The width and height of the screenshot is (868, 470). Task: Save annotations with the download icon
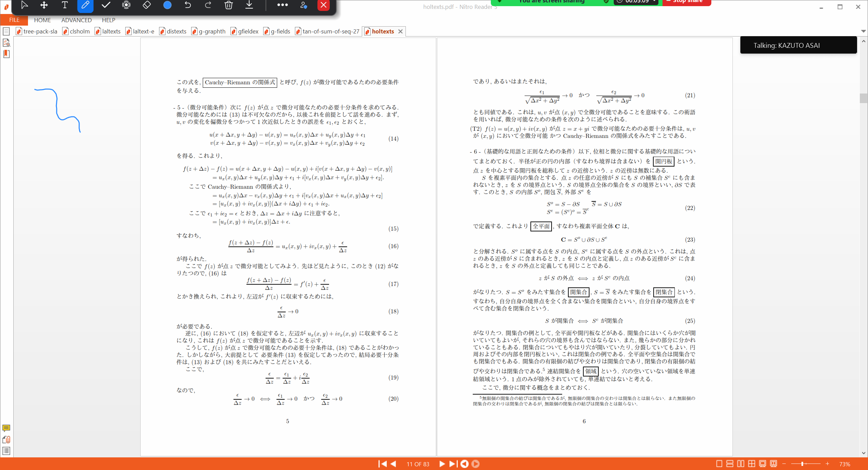click(249, 5)
